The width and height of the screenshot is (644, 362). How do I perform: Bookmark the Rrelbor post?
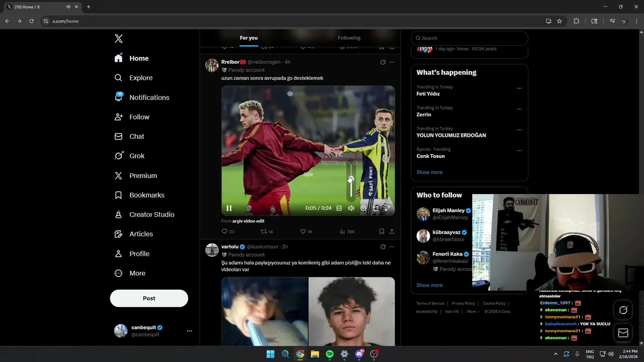click(x=381, y=231)
